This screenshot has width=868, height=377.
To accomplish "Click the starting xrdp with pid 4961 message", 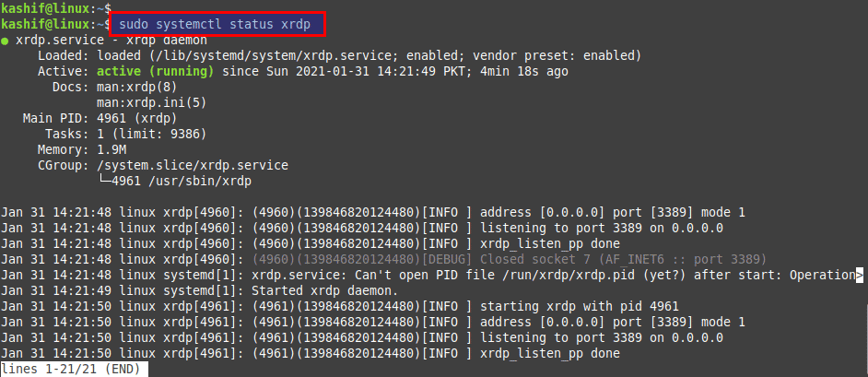I will (x=579, y=306).
